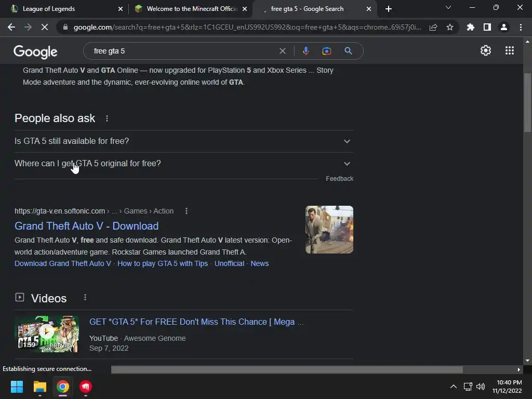Go back to the previous page
Screen dimensions: 532x399
[x=11, y=27]
